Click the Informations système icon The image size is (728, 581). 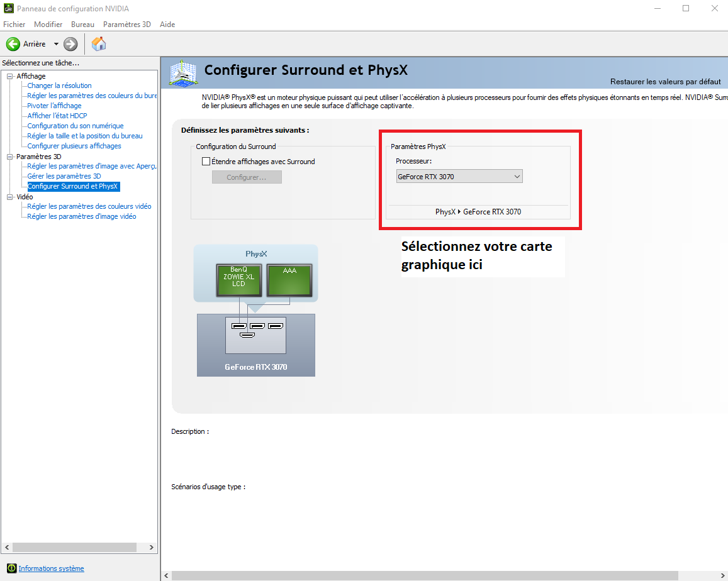[x=11, y=568]
